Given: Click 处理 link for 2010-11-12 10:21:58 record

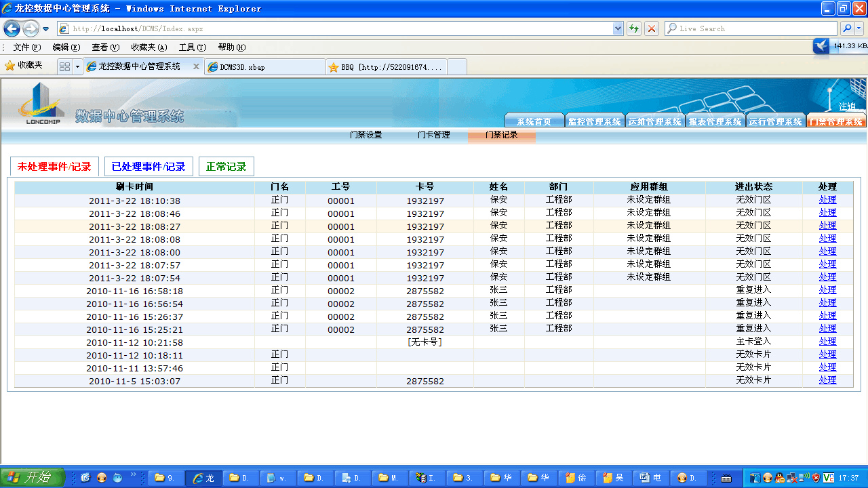Looking at the screenshot, I should [827, 342].
